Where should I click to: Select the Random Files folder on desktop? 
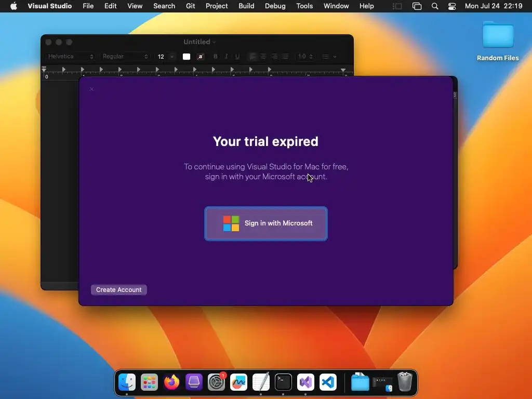tap(498, 42)
